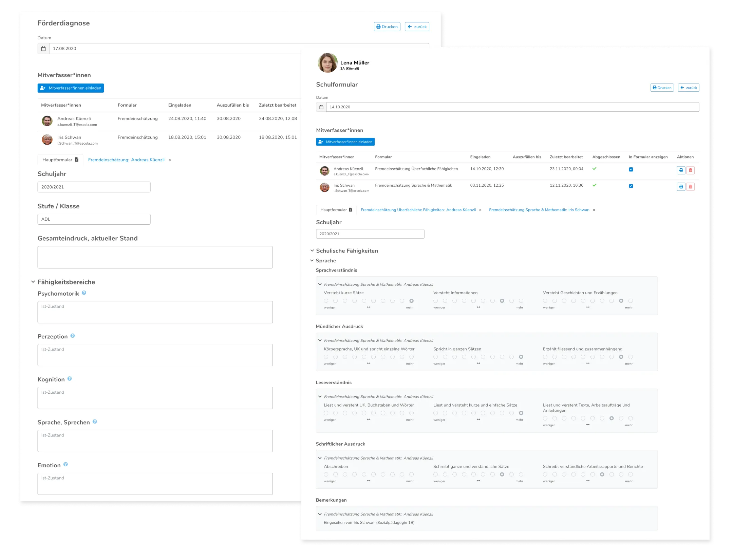Click Abgeschlossen checkmark for Iris Schwan
Viewport: 733px width, 560px height.
point(595,185)
